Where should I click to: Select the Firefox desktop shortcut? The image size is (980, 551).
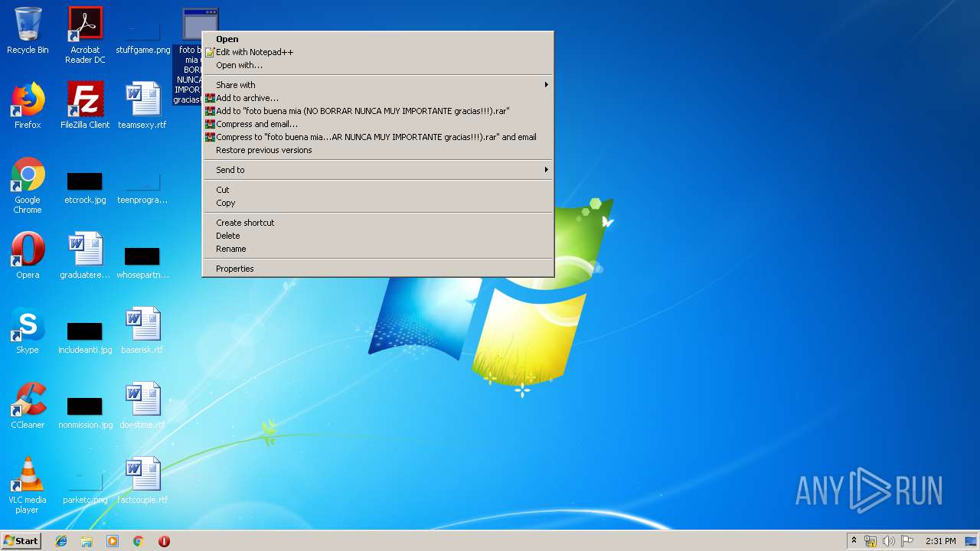[x=28, y=106]
